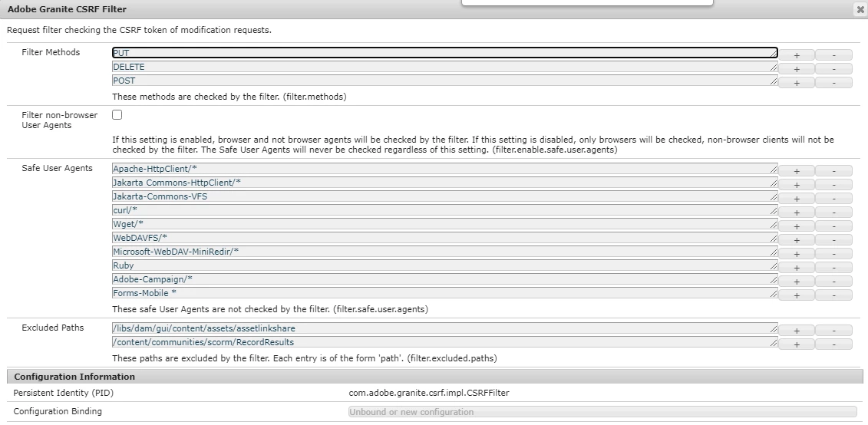The height and width of the screenshot is (425, 868).
Task: Click plus next to the WebDAVFS/* agent
Action: click(797, 239)
